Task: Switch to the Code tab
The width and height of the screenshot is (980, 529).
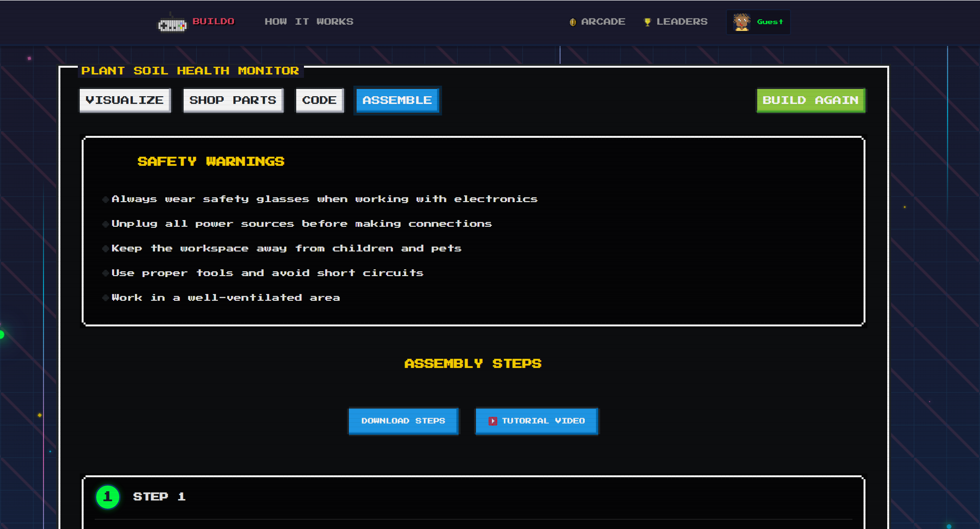Action: click(319, 100)
